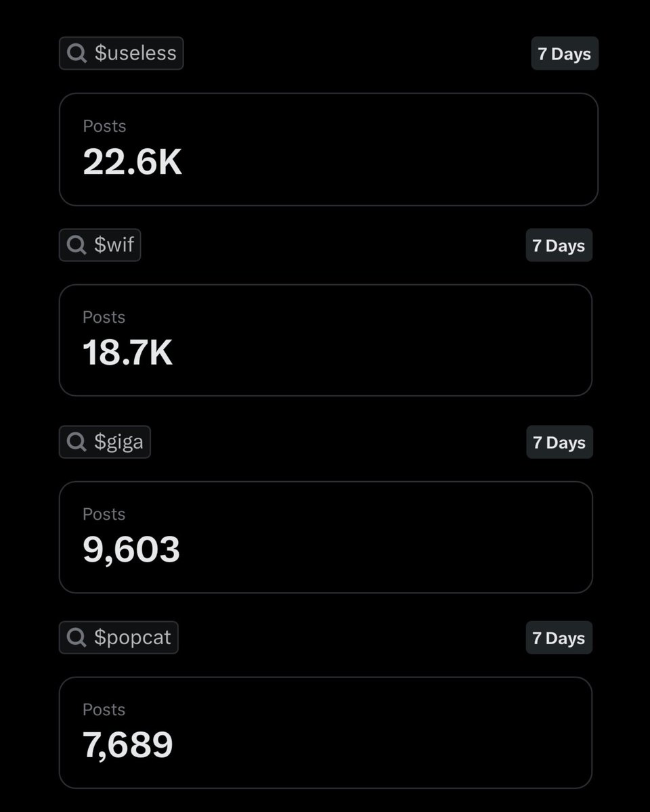Image resolution: width=650 pixels, height=812 pixels.
Task: Open the 7 Days selector for $useless
Action: (564, 54)
